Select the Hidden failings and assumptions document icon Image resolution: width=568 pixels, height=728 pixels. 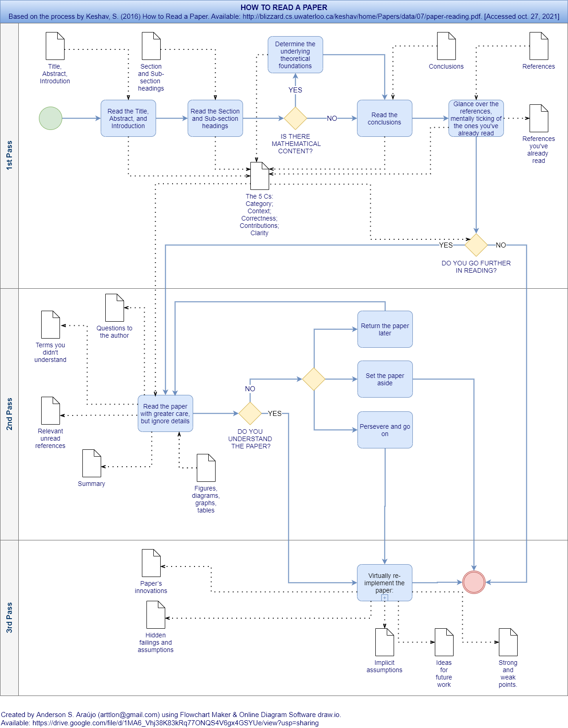point(156,615)
